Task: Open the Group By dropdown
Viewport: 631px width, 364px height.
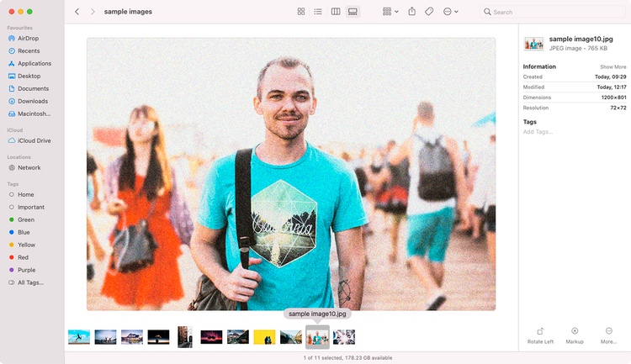Action: coord(390,12)
